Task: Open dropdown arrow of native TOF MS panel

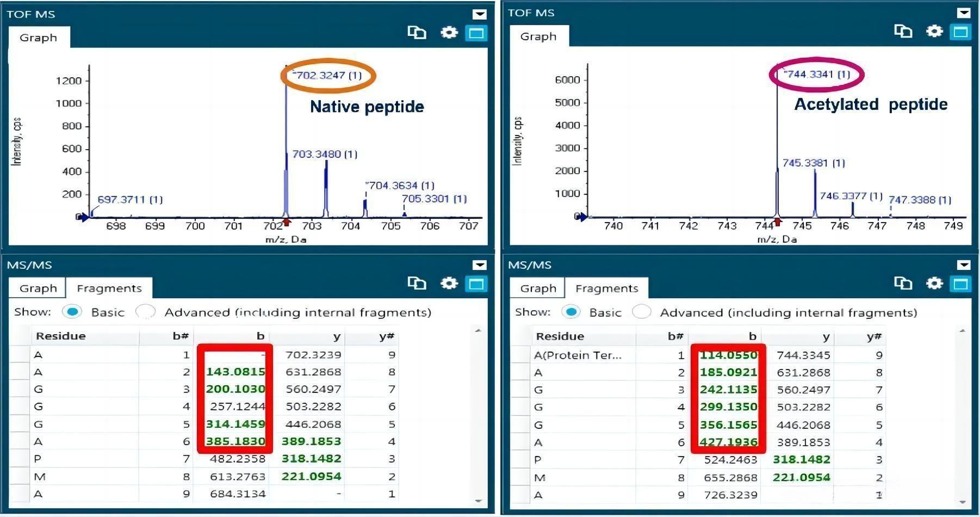Action: [480, 14]
